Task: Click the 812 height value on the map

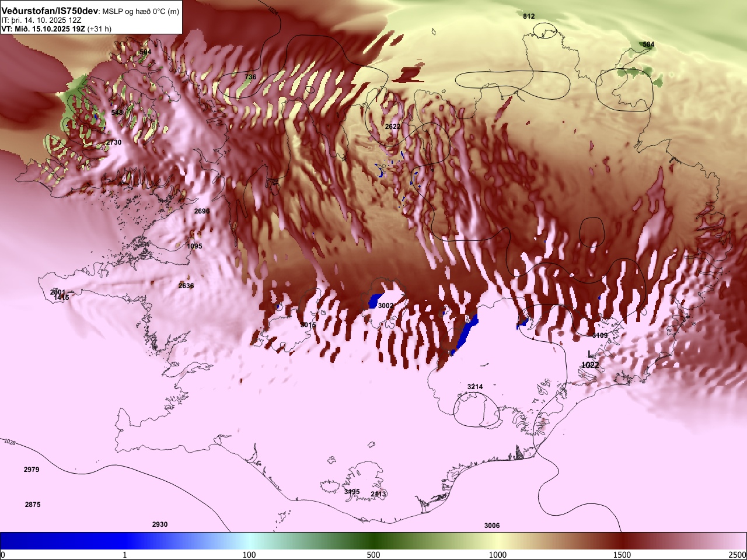Action: [529, 16]
